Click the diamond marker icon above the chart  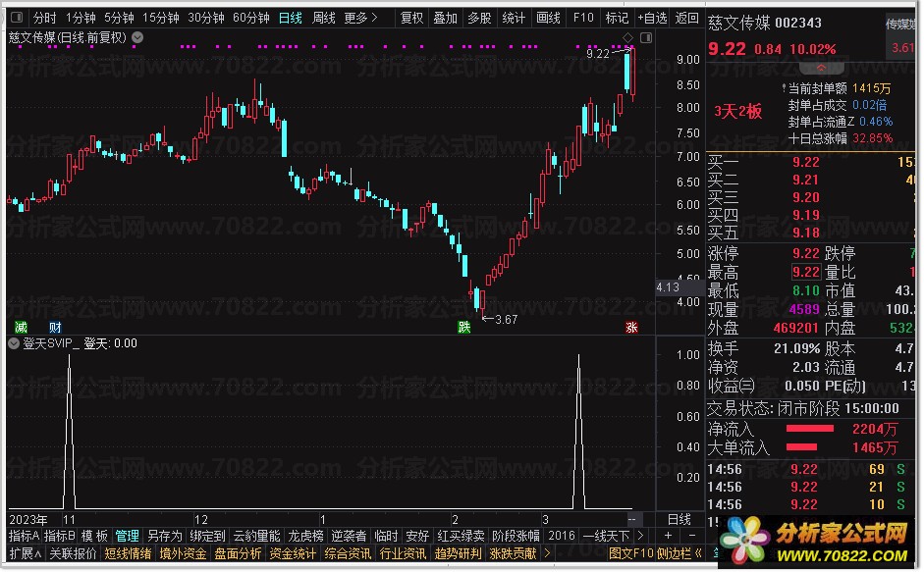628,37
